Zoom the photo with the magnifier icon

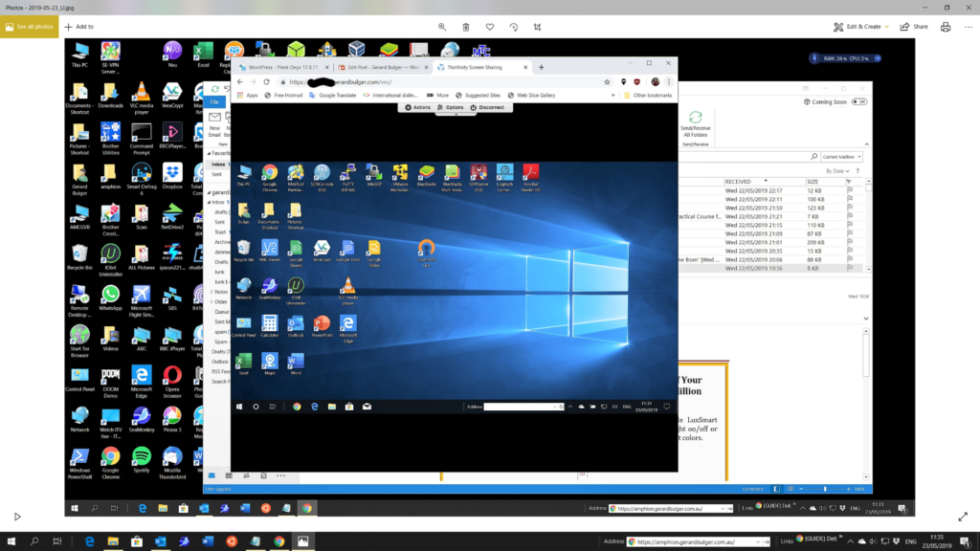pos(442,27)
